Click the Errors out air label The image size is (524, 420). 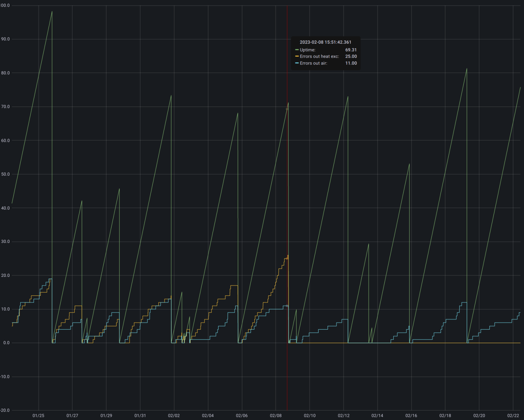313,63
